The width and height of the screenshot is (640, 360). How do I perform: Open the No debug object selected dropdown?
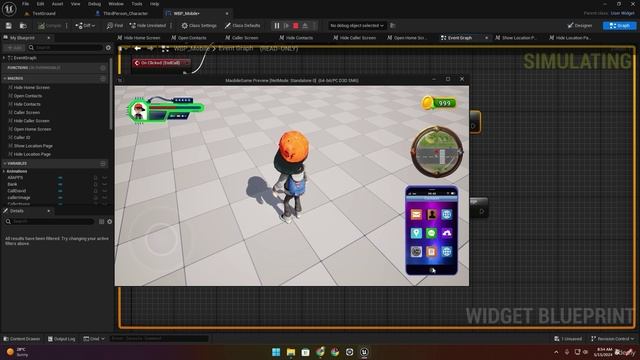point(357,25)
